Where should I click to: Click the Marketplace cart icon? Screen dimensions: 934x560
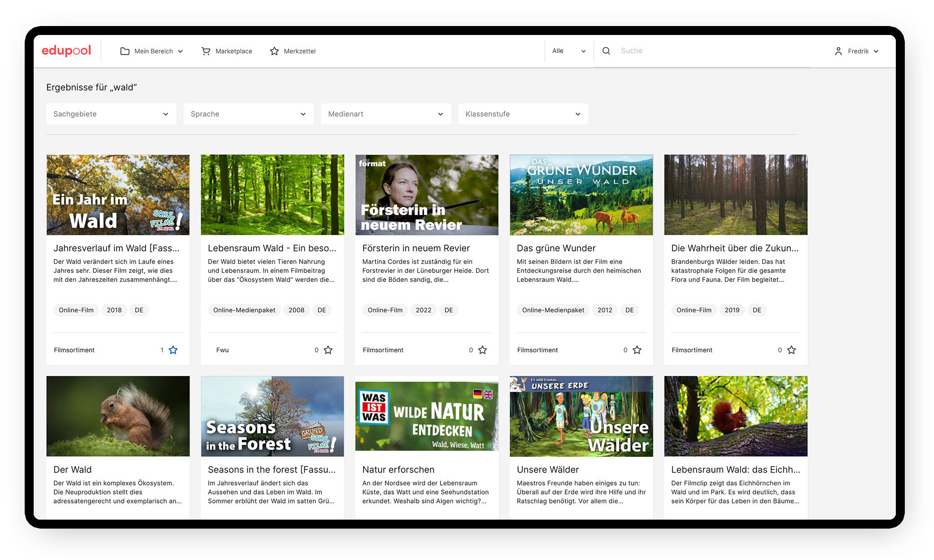pyautogui.click(x=205, y=51)
